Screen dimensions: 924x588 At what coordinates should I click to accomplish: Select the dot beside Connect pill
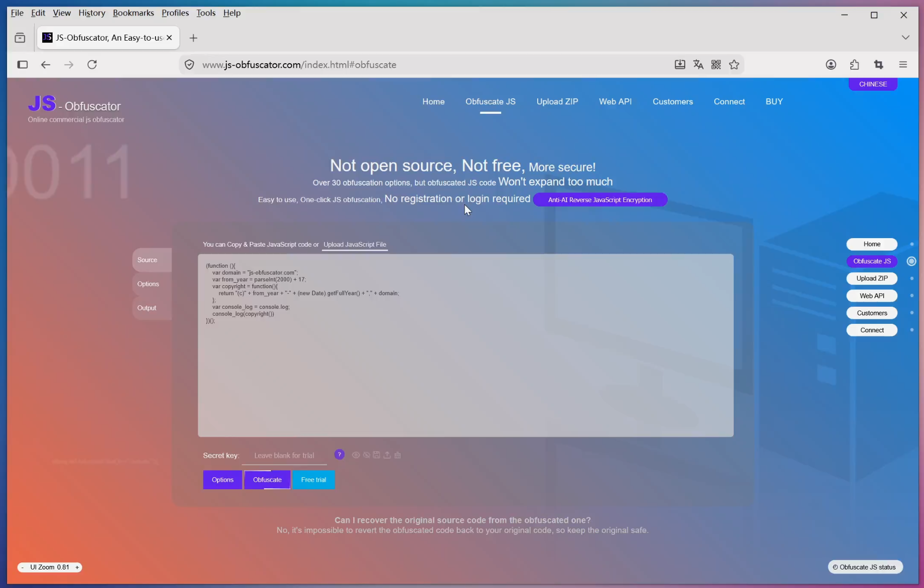pos(912,330)
